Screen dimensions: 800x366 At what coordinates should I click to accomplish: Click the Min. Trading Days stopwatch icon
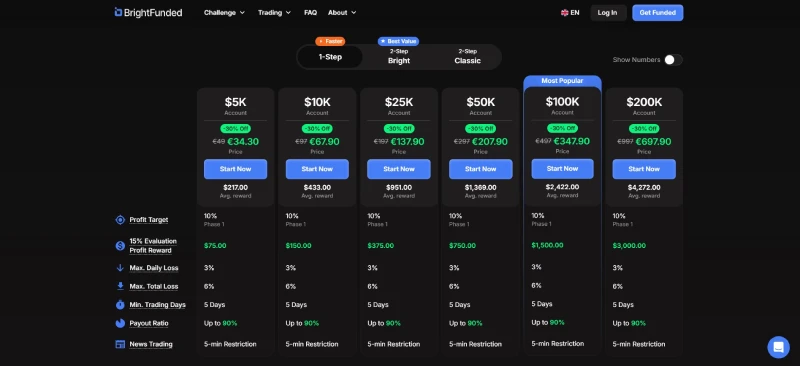tap(120, 305)
